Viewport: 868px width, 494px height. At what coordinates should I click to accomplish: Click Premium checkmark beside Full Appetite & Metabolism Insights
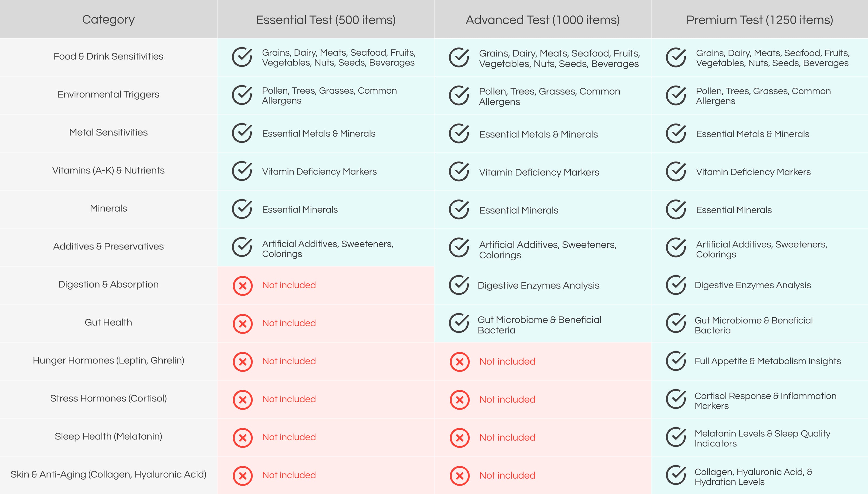[676, 361]
